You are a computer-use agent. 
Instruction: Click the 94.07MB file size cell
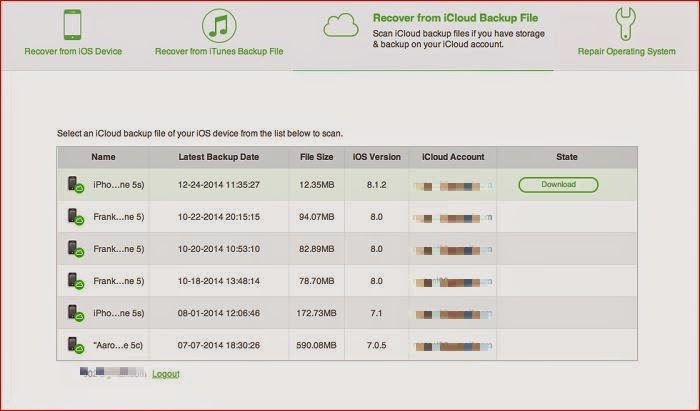click(317, 217)
